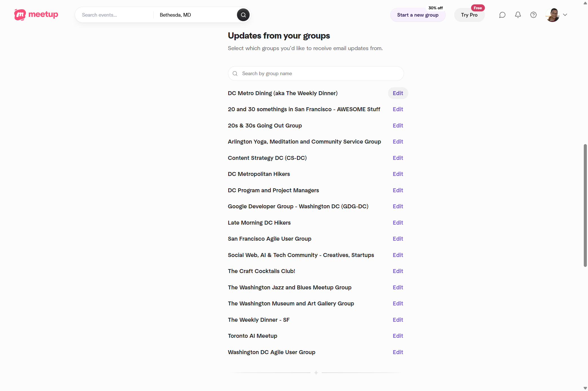
Task: Expand the profile menu chevron
Action: [565, 15]
